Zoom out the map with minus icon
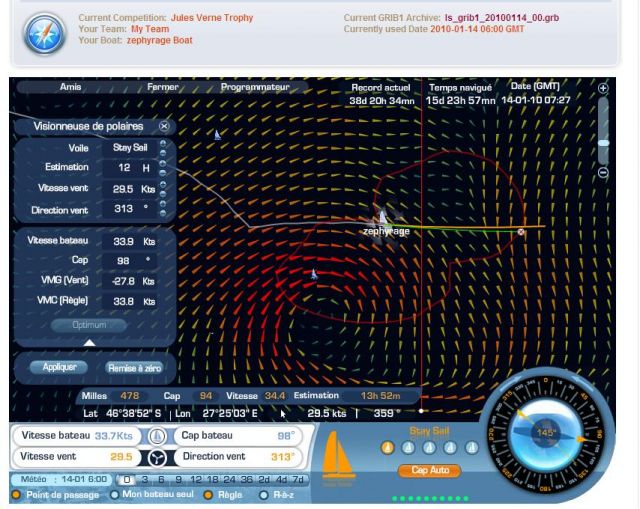The width and height of the screenshot is (640, 509). click(603, 173)
